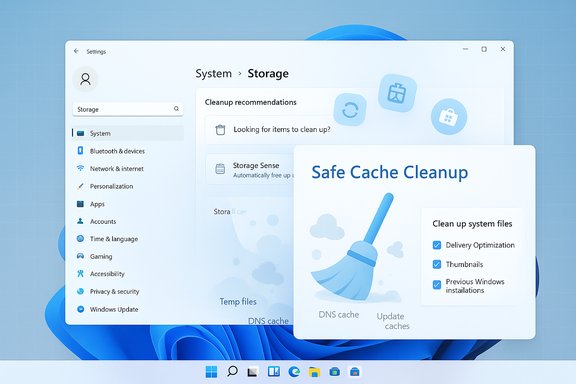Open the user profile avatar

click(85, 79)
